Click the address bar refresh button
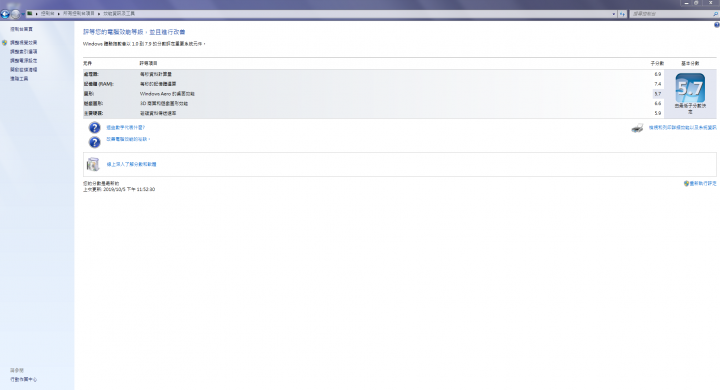The image size is (720, 390). point(622,14)
